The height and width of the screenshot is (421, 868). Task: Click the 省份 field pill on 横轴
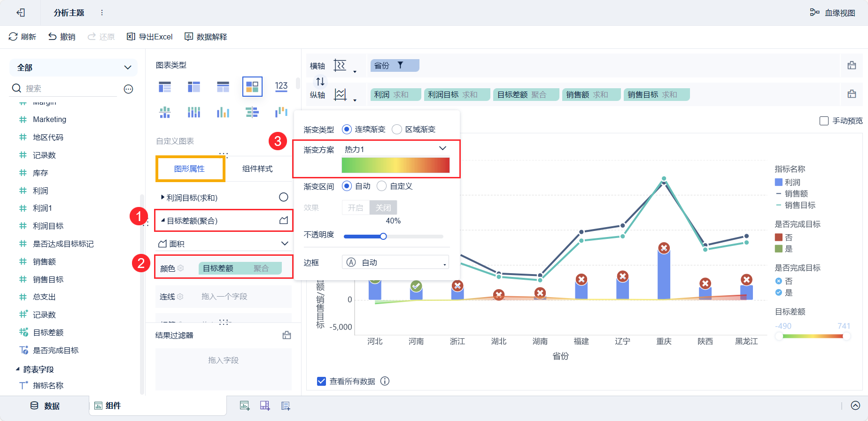[x=395, y=66]
